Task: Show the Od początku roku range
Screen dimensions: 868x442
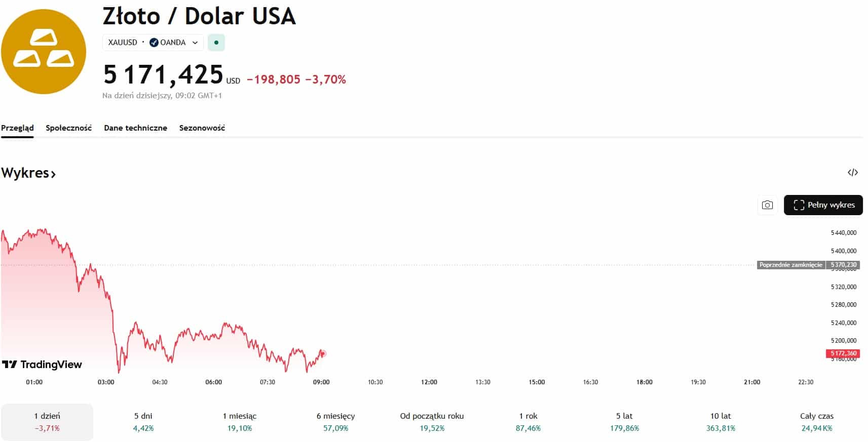Action: click(432, 422)
